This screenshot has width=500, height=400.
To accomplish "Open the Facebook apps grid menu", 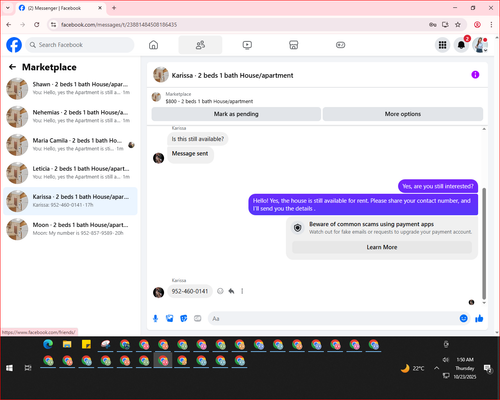I will click(442, 45).
